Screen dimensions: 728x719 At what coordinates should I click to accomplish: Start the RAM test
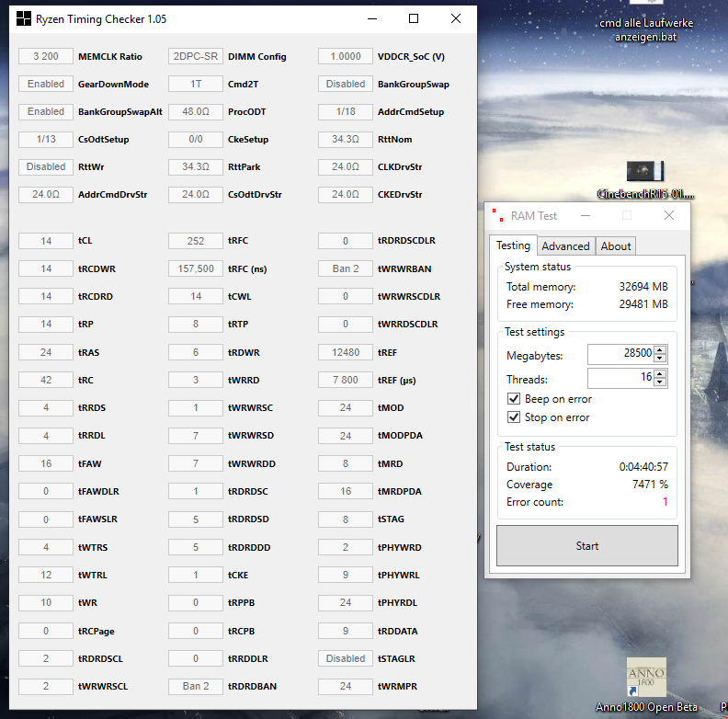pyautogui.click(x=586, y=546)
